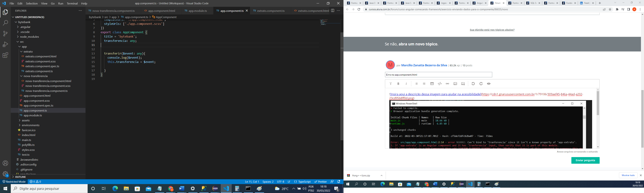Click heading text tool in forum editor
Image resolution: width=644 pixels, height=193 pixels.
391,84
